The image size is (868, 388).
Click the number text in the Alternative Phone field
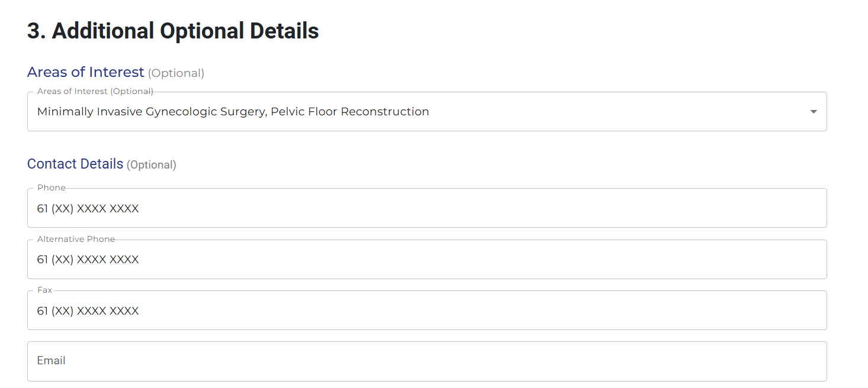tap(88, 260)
